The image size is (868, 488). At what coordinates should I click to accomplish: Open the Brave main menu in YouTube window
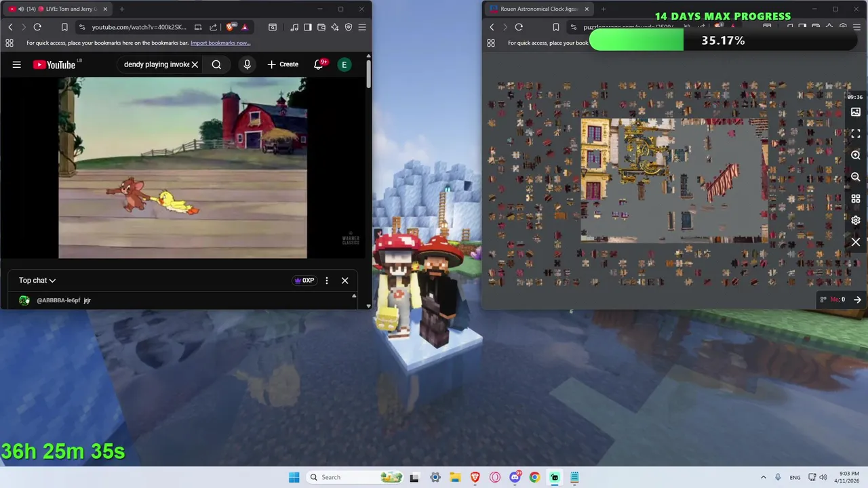pos(362,27)
